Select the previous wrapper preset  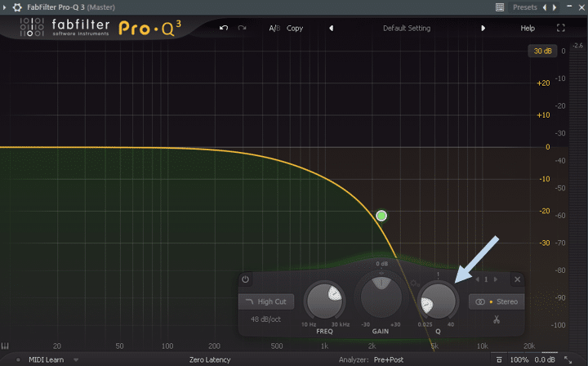(545, 7)
